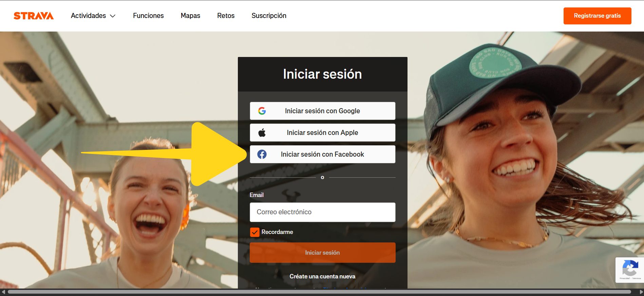Go to Mapas in the navigation bar
Viewport: 644px width, 296px height.
coord(190,16)
